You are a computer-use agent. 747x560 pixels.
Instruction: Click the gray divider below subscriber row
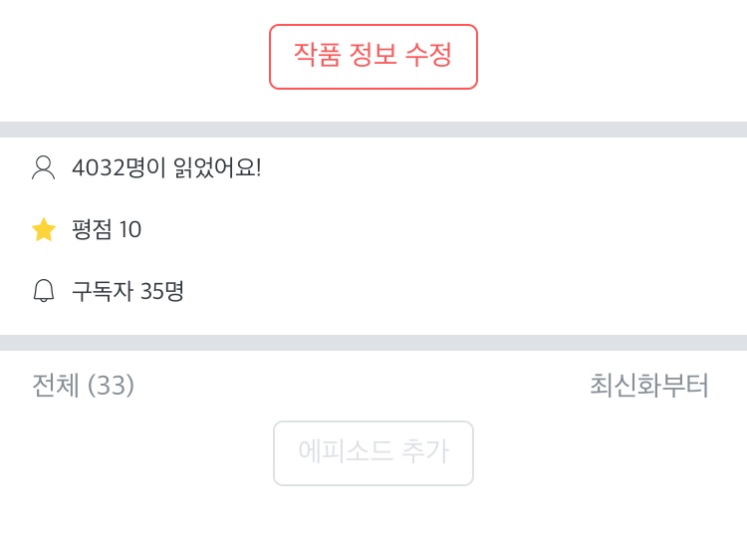pos(373,343)
